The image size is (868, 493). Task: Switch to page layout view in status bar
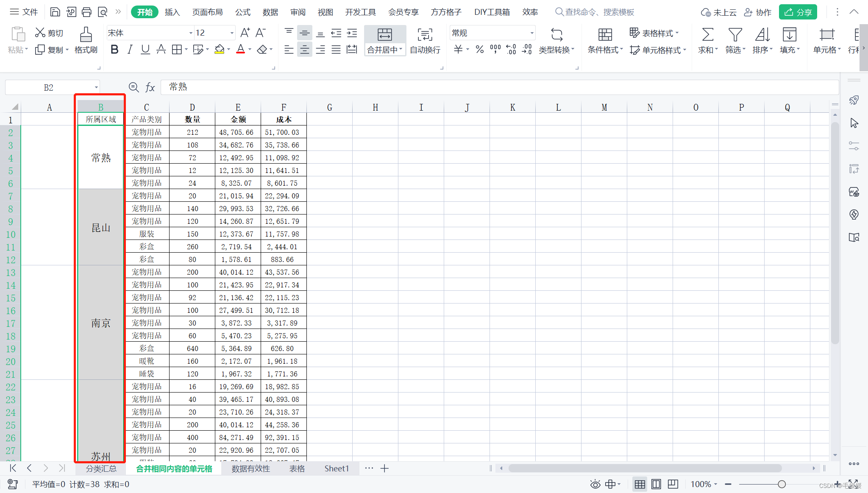coord(656,484)
